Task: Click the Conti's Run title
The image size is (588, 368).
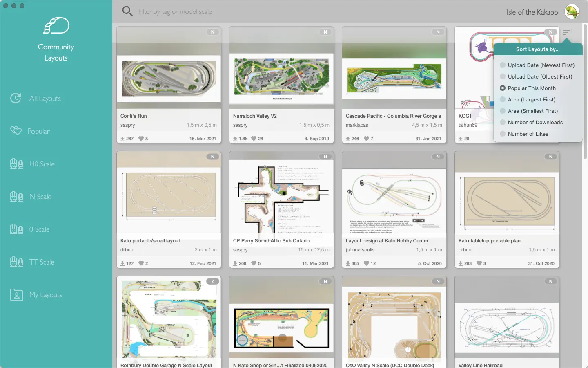Action: click(134, 116)
